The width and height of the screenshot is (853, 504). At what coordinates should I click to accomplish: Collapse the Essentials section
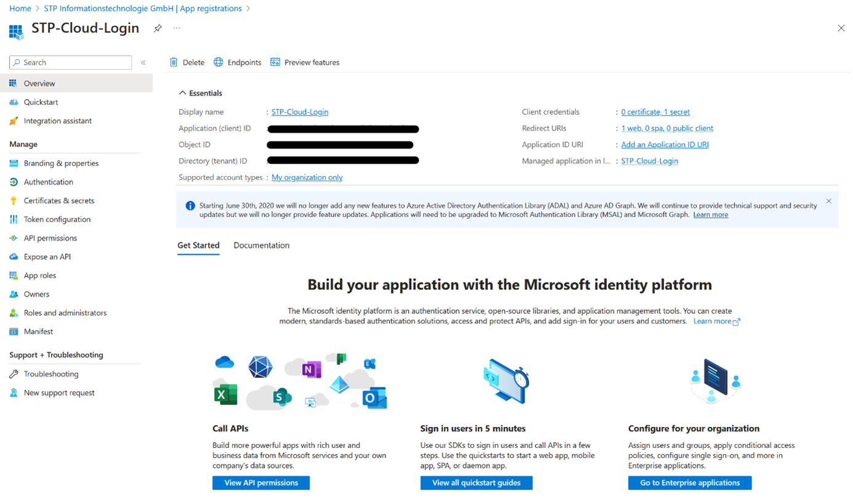click(182, 93)
